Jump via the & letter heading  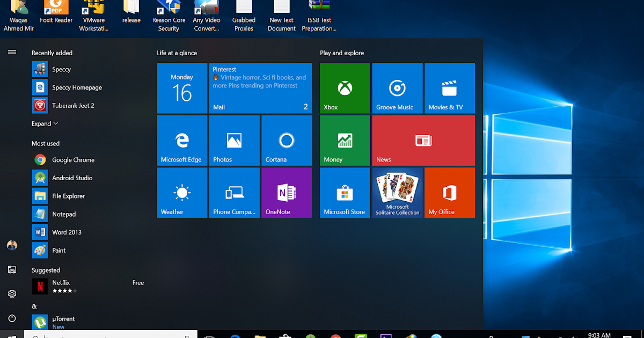[x=34, y=307]
